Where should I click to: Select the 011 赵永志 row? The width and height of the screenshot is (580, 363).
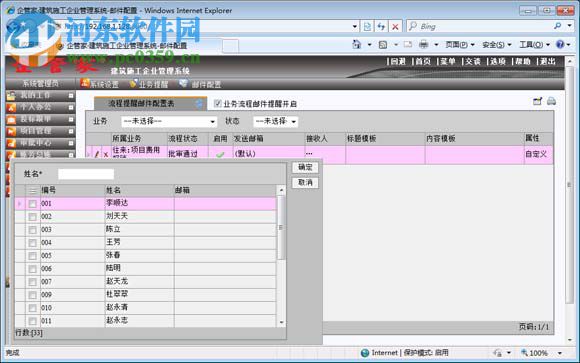click(x=146, y=321)
